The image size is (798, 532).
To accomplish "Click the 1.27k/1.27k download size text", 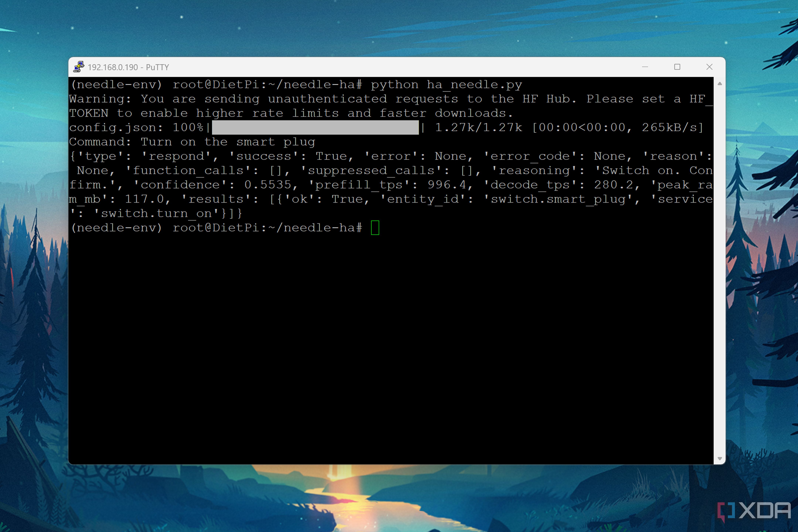I will (x=478, y=127).
